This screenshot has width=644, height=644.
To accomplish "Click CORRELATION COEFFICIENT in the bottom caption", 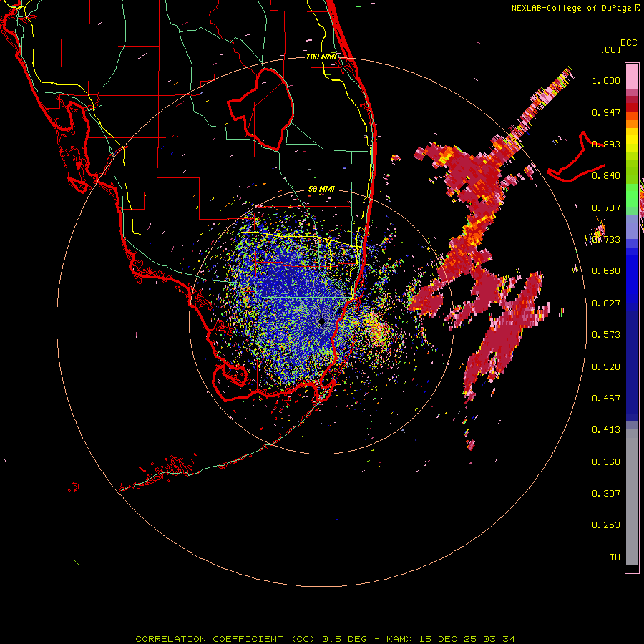I will point(209,639).
